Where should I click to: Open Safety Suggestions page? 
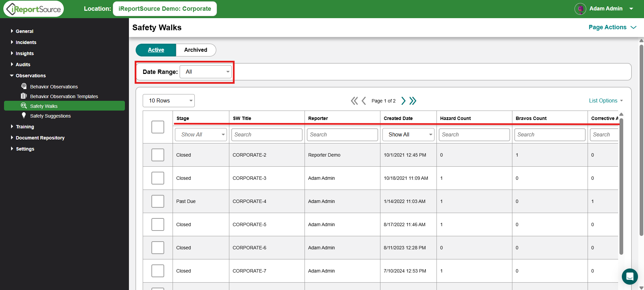(x=50, y=116)
